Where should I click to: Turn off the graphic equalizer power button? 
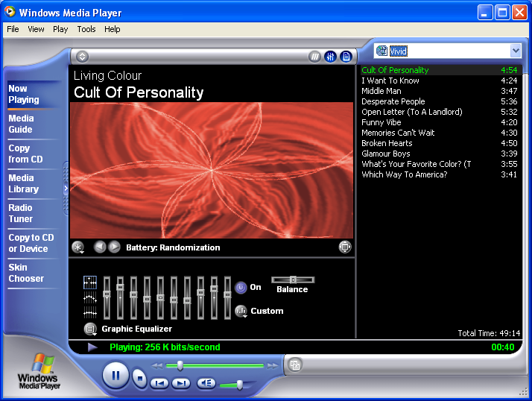[x=241, y=287]
